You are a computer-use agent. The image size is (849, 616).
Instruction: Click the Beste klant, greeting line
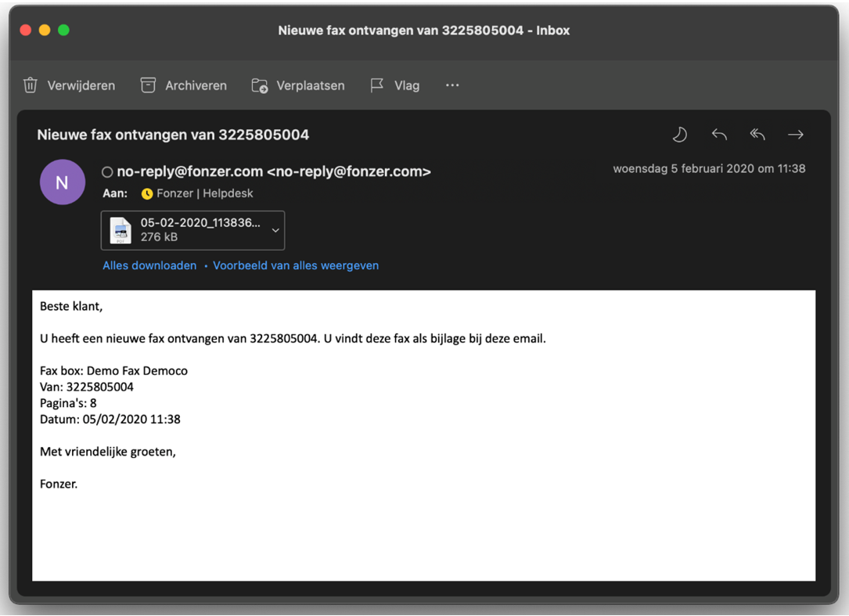pyautogui.click(x=71, y=307)
